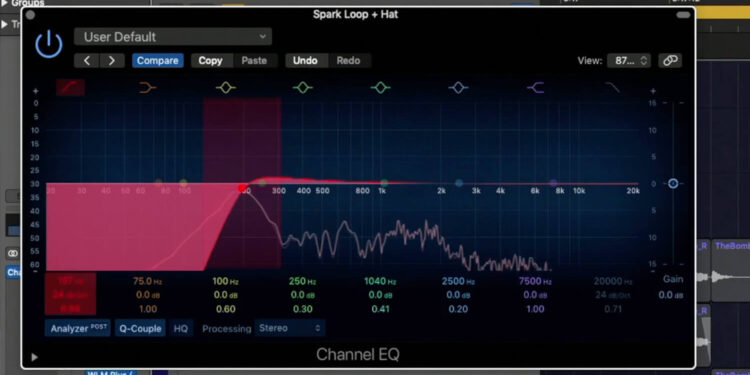
Task: Select the next preset arrow
Action: tap(112, 61)
